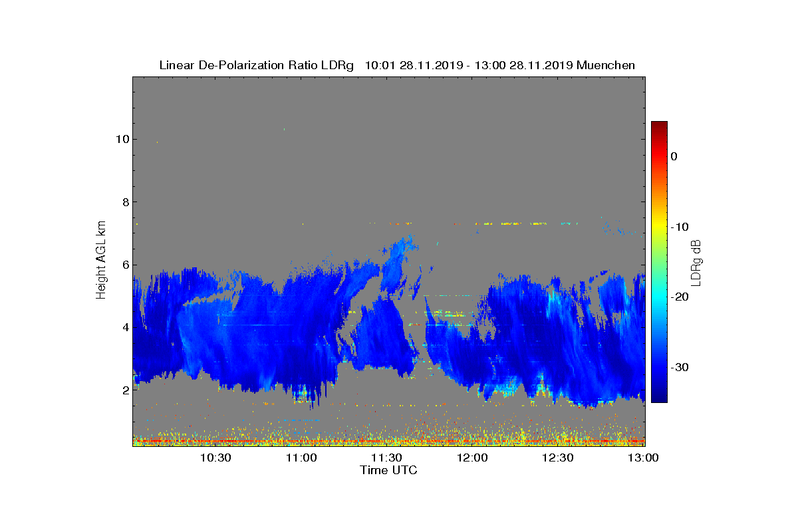Click the height tick label '6'
The height and width of the screenshot is (532, 798).
tap(124, 265)
